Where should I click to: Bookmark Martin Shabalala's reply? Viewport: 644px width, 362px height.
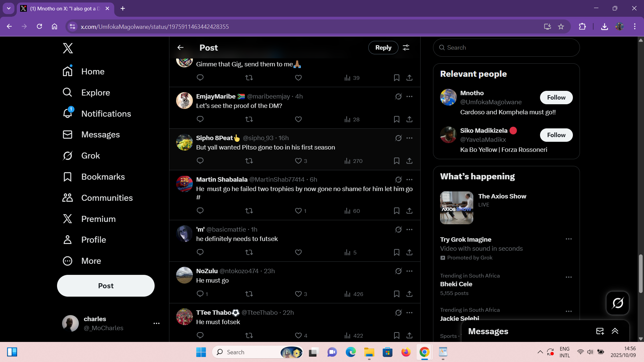(396, 211)
